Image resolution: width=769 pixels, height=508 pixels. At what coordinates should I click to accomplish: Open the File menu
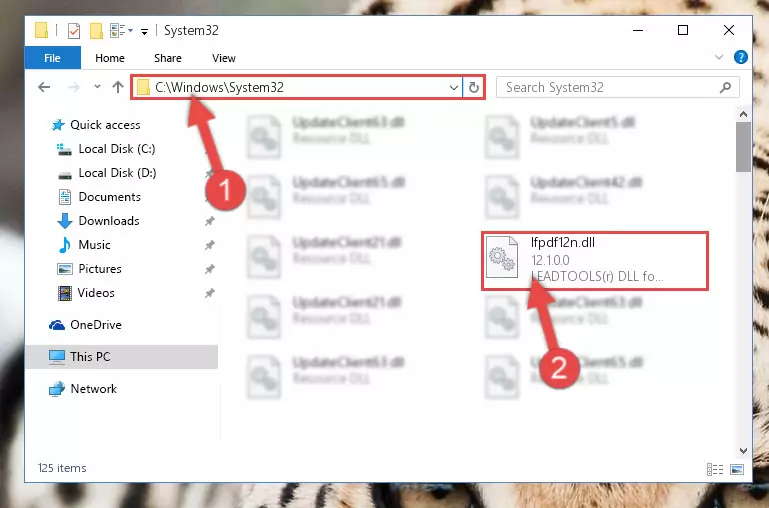[x=52, y=58]
